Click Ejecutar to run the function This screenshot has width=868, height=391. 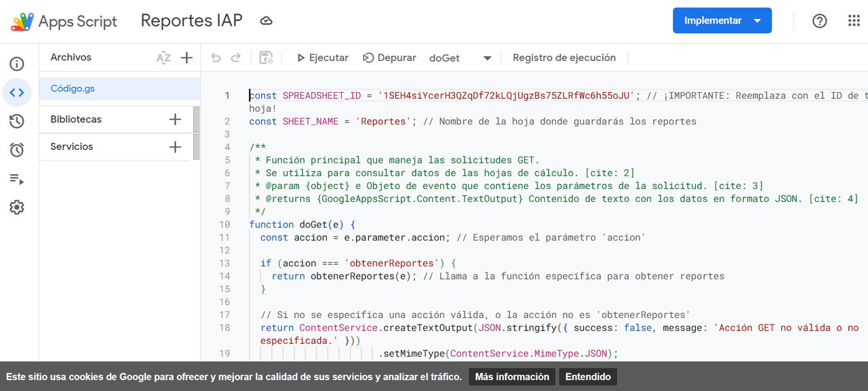323,58
